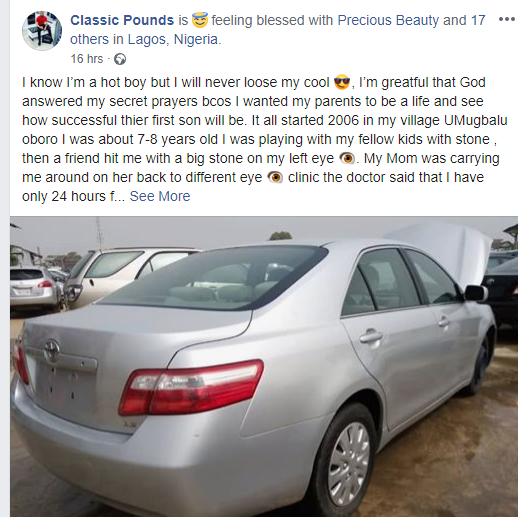
Task: Click the car's rear door handle
Action: 371,336
